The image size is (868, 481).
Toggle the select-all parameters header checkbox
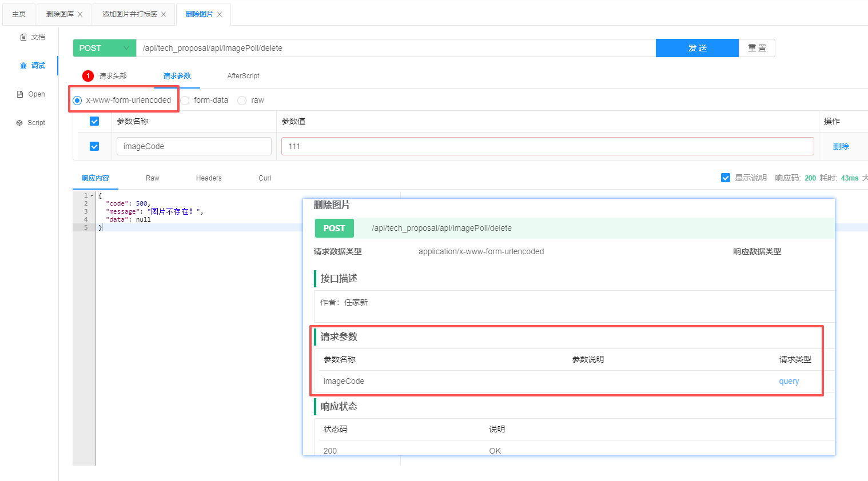coord(94,121)
